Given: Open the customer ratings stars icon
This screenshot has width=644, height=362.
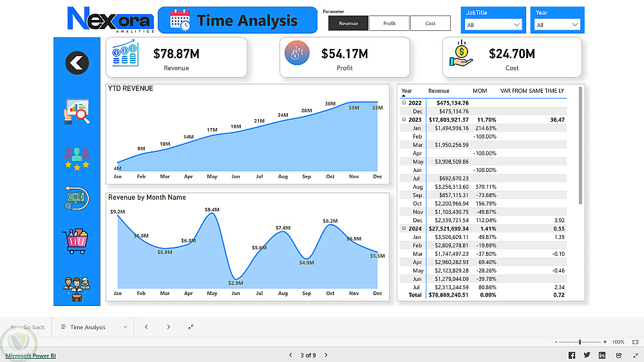Looking at the screenshot, I should point(77,158).
